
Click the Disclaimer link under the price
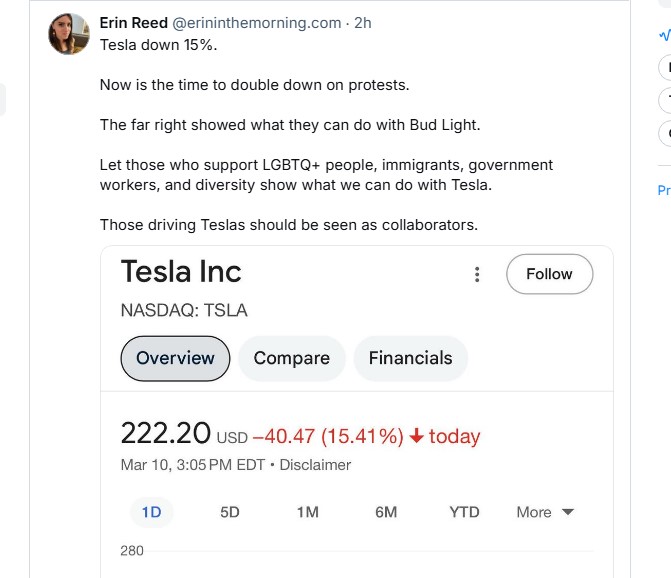point(315,465)
